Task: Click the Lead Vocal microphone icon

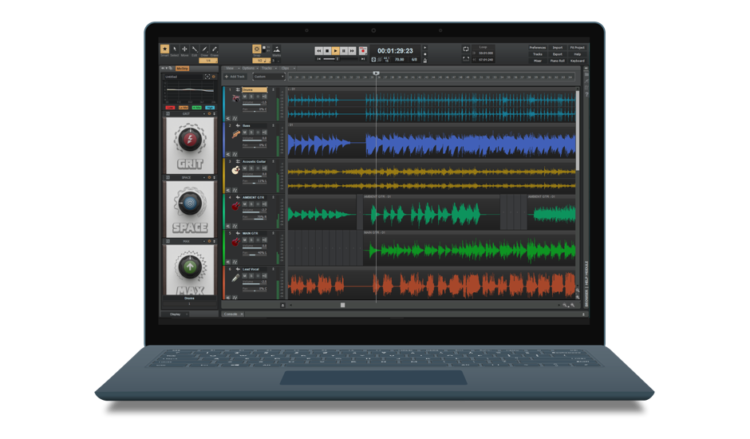Action: (234, 278)
